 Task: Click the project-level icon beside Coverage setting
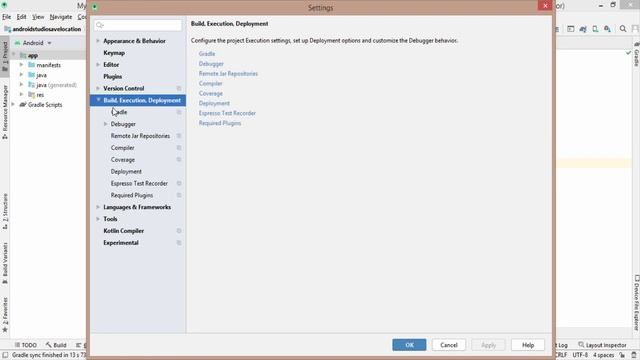tap(179, 160)
